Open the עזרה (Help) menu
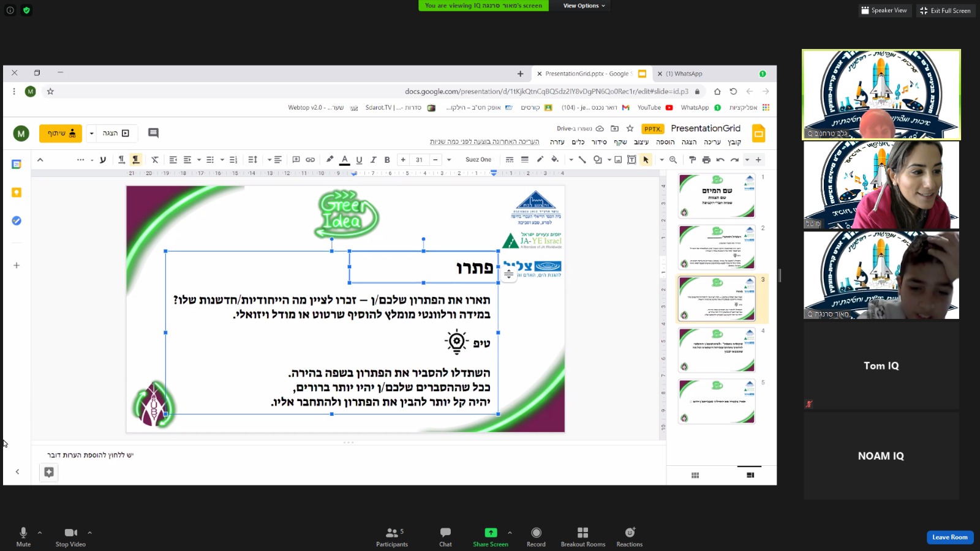980x551 pixels. (557, 142)
